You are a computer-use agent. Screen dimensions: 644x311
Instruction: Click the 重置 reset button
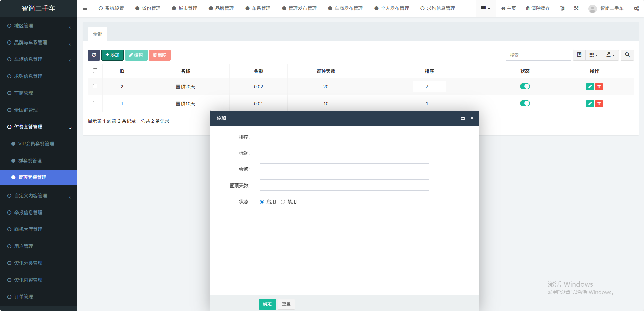coord(286,304)
